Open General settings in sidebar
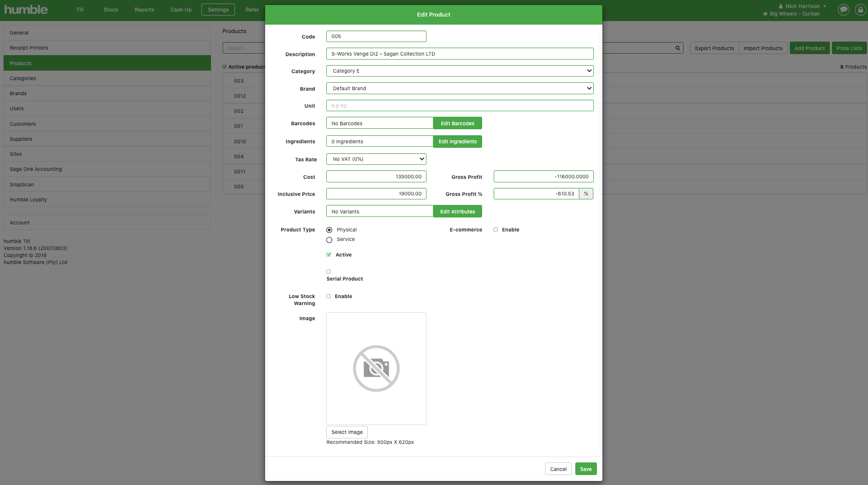 pos(107,33)
